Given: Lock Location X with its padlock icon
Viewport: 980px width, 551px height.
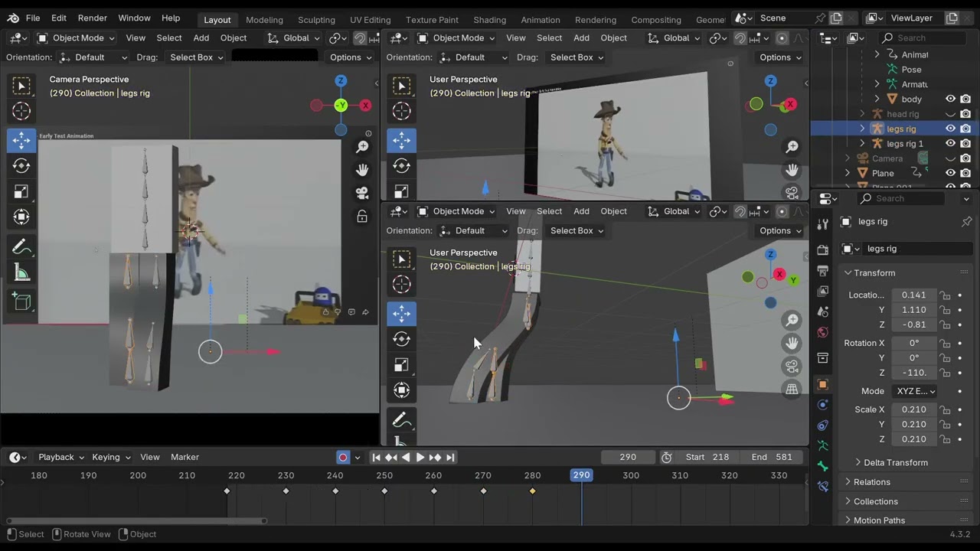Looking at the screenshot, I should [946, 295].
